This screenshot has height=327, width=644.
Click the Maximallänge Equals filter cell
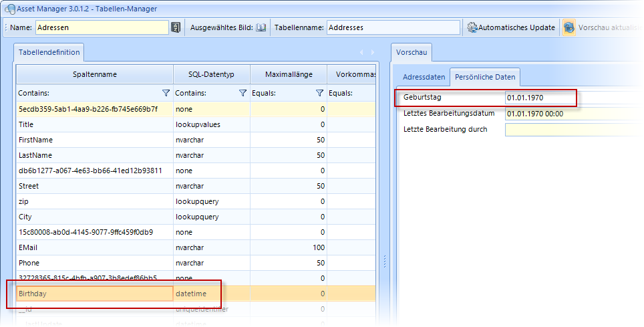click(x=289, y=94)
